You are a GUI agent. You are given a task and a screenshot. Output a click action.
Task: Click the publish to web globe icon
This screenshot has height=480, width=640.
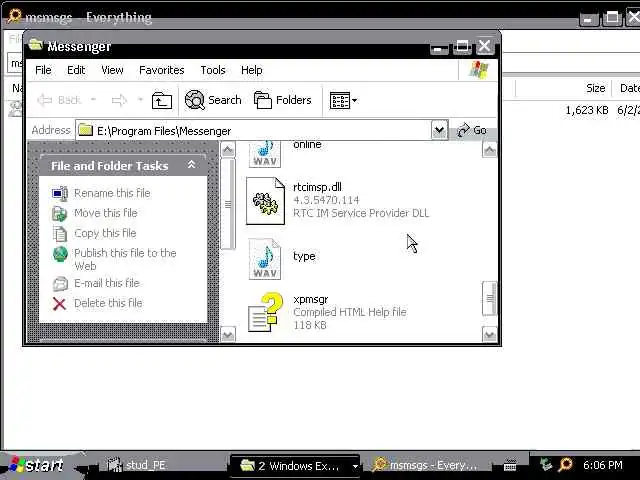tap(60, 254)
